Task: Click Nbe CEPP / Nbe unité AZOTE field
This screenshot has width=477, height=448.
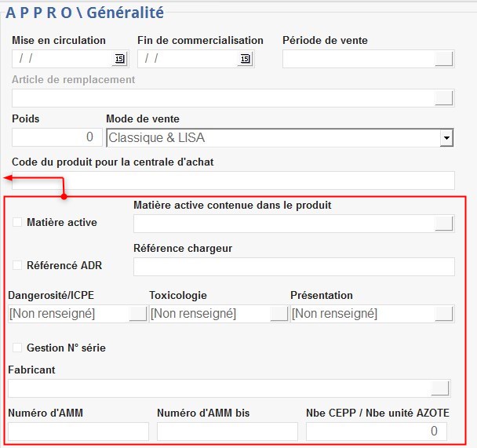Action: (x=376, y=432)
